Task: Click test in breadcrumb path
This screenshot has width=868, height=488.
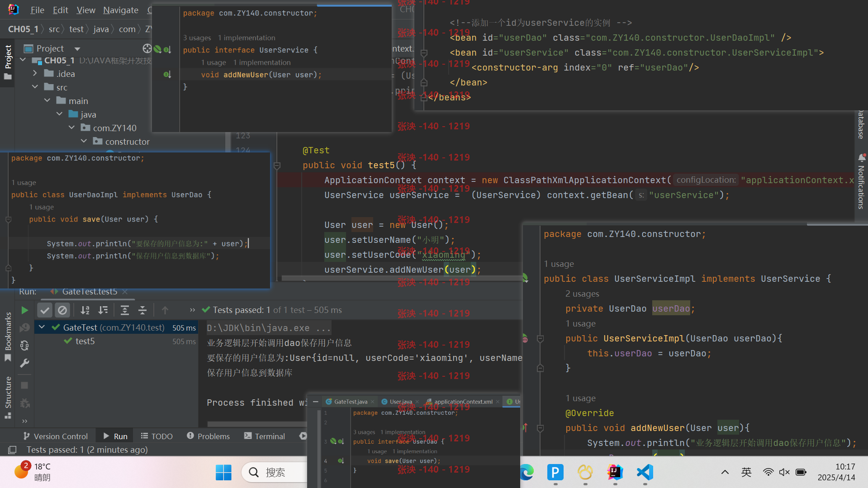Action: point(76,29)
